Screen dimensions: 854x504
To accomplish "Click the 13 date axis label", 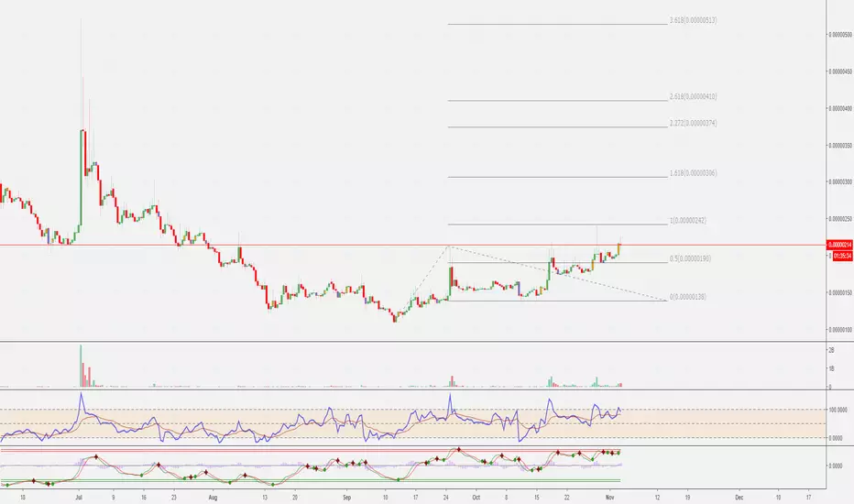I will pyautogui.click(x=265, y=498).
